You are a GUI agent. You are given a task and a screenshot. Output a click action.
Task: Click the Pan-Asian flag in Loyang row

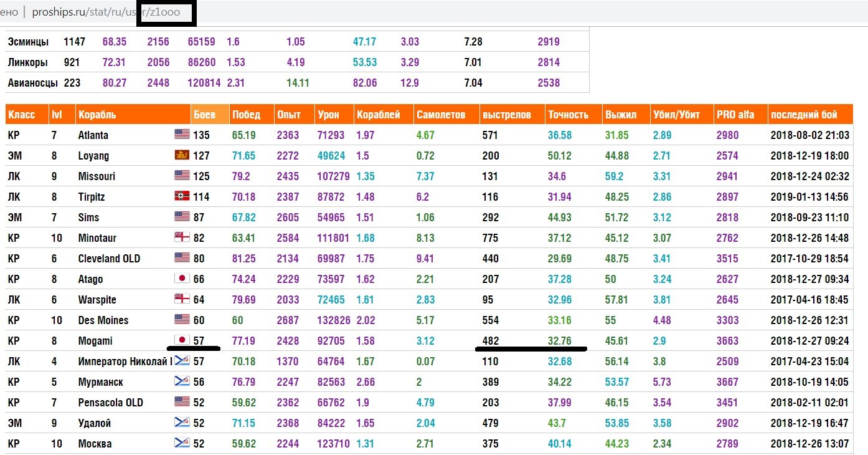(182, 155)
